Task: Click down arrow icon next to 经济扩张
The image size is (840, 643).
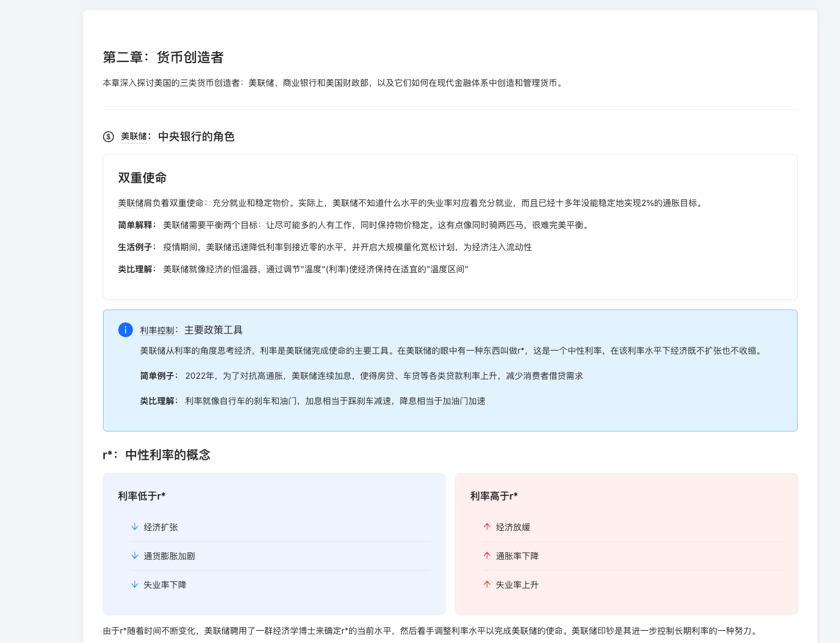Action: [135, 527]
